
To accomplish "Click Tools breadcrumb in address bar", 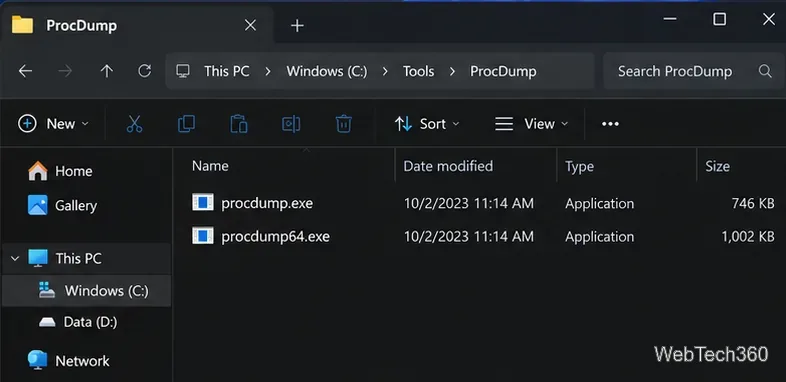I will pos(419,71).
